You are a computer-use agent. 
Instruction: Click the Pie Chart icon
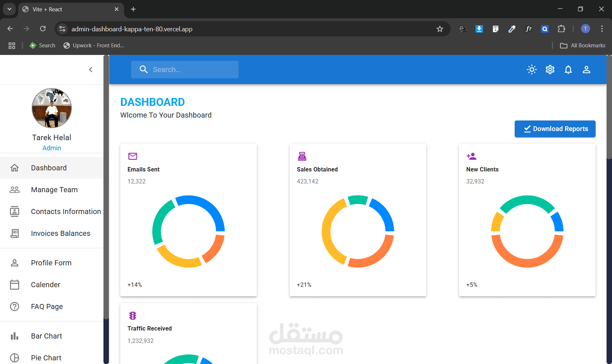15,358
